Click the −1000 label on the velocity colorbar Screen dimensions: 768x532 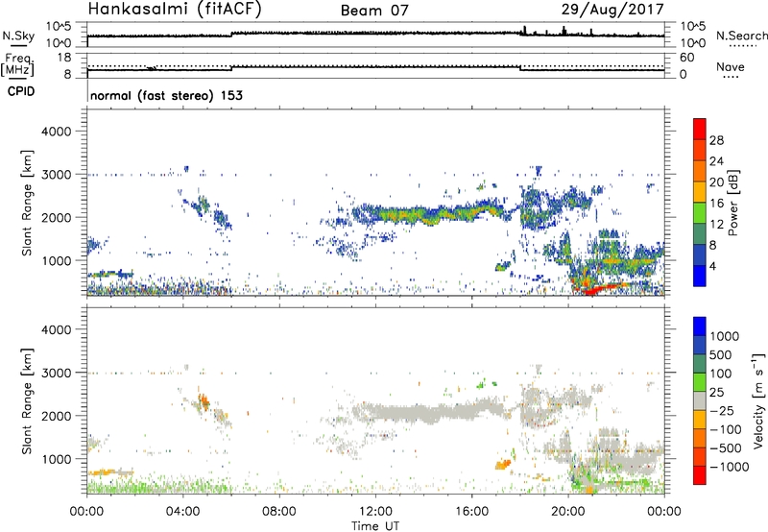tap(730, 467)
